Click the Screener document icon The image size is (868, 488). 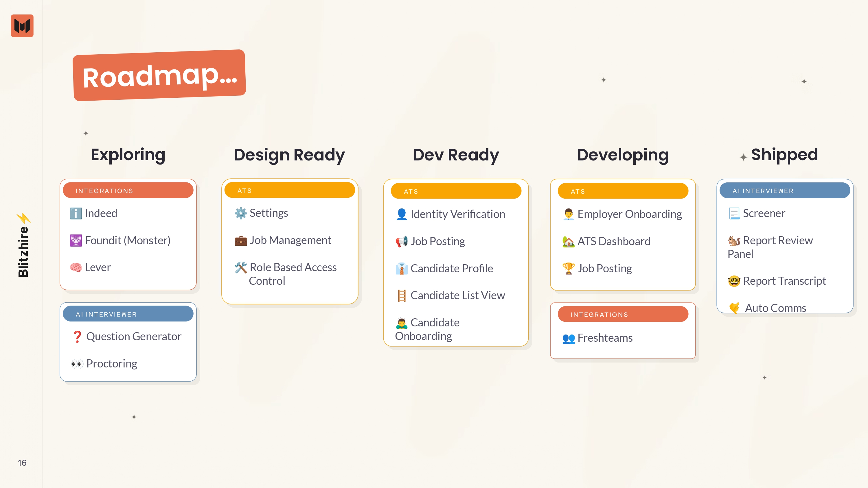pos(734,214)
